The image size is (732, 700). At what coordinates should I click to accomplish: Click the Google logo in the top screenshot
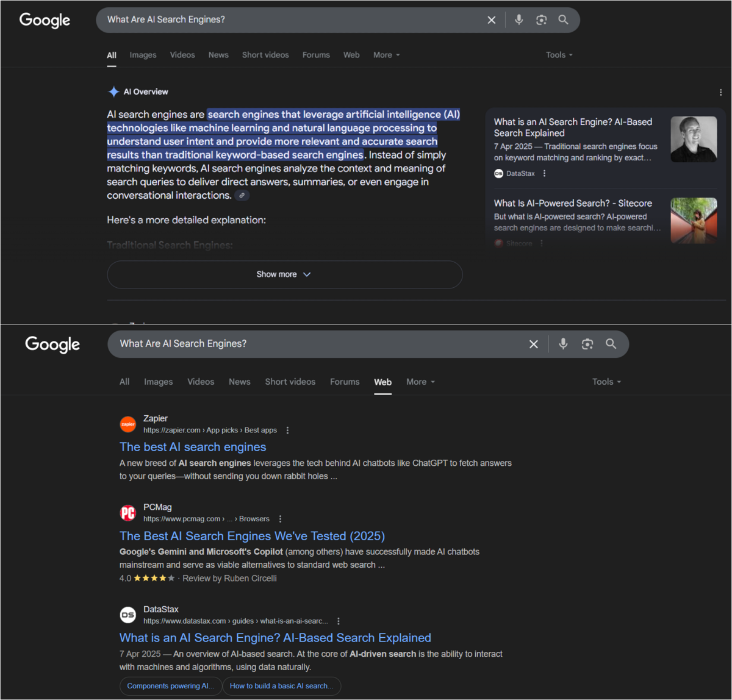pos(45,20)
